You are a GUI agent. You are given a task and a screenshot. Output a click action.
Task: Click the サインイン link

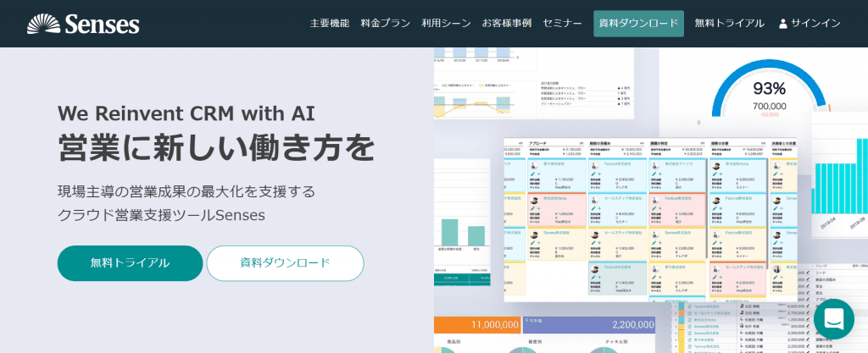[x=815, y=23]
